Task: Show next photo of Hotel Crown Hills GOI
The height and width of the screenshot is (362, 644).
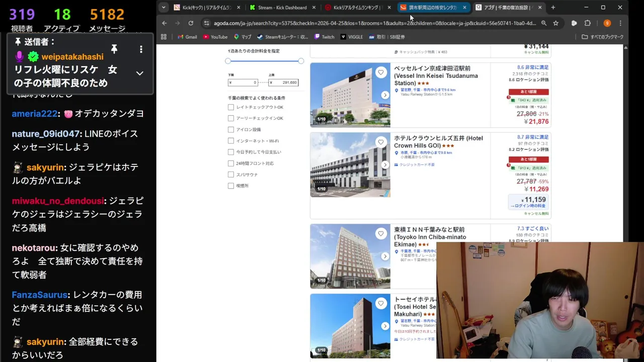Action: pyautogui.click(x=385, y=165)
